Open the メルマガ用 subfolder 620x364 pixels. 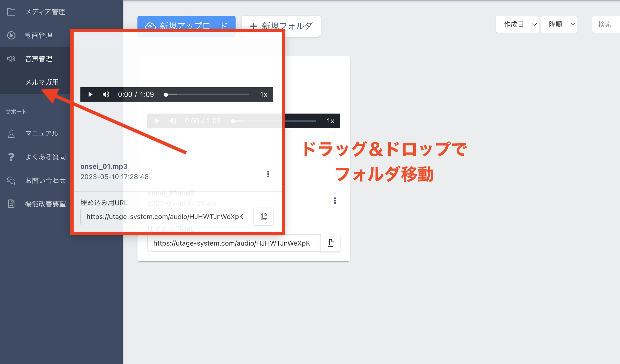point(42,82)
